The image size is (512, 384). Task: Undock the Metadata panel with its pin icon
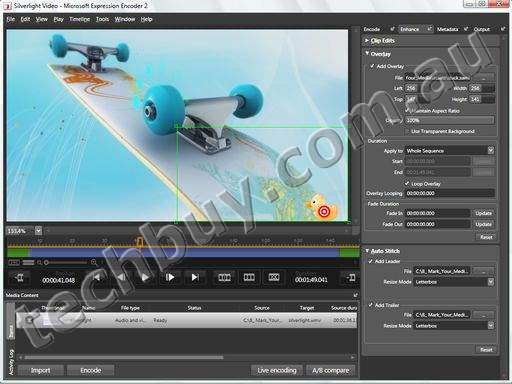[x=466, y=29]
